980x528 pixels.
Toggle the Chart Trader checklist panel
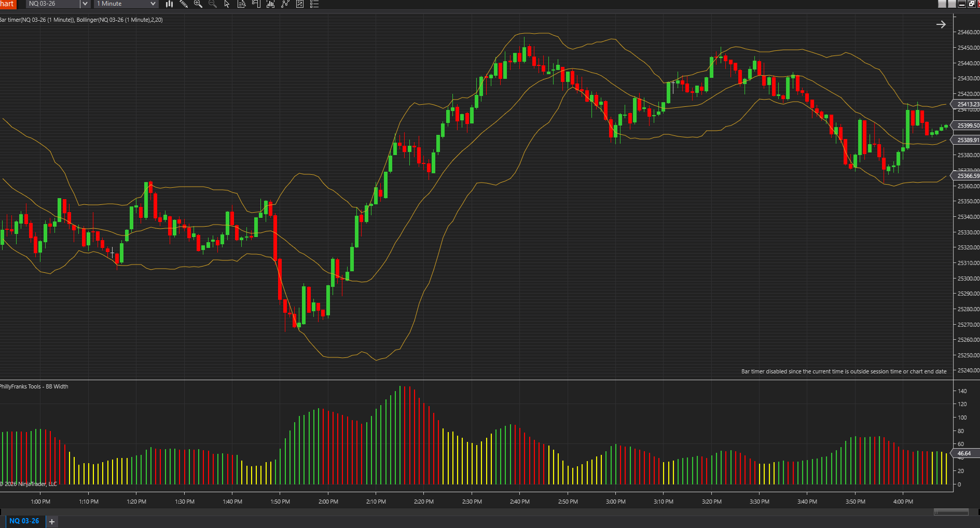314,4
